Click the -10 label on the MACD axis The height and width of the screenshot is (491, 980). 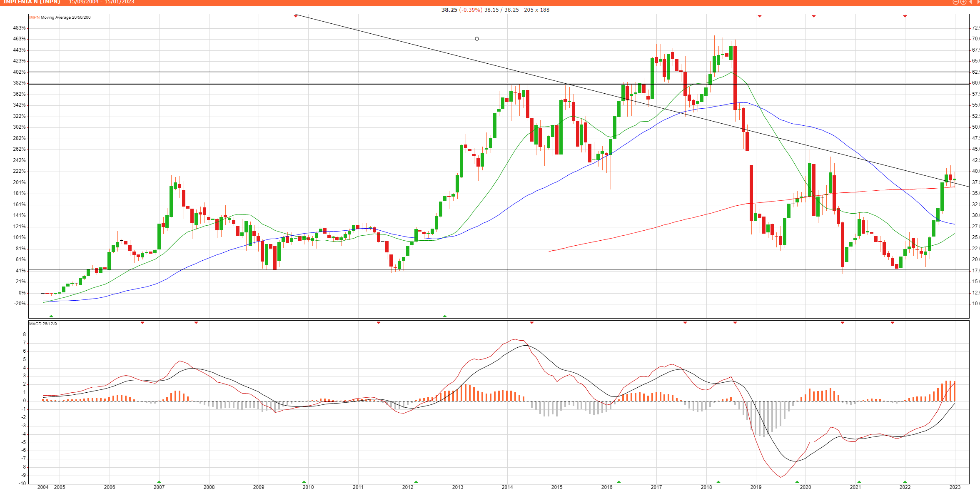(x=22, y=484)
